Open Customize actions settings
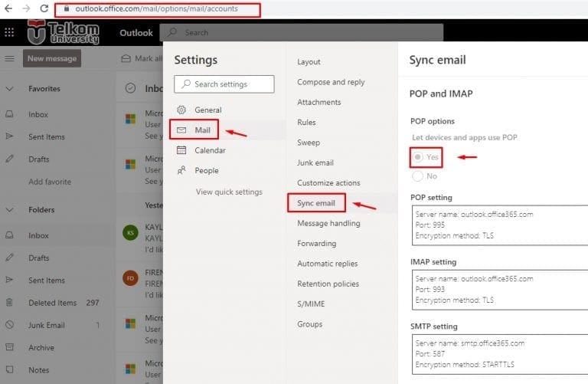The width and height of the screenshot is (588, 384). [328, 183]
